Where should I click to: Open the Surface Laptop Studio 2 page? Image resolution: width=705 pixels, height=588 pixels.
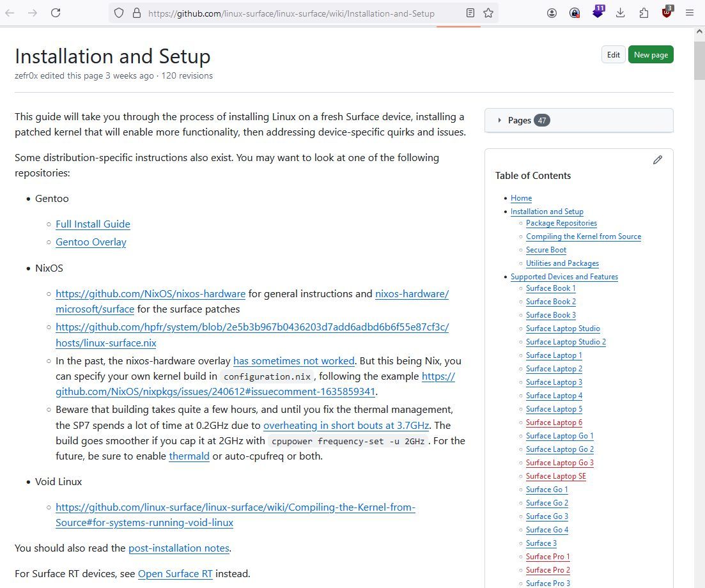(566, 342)
